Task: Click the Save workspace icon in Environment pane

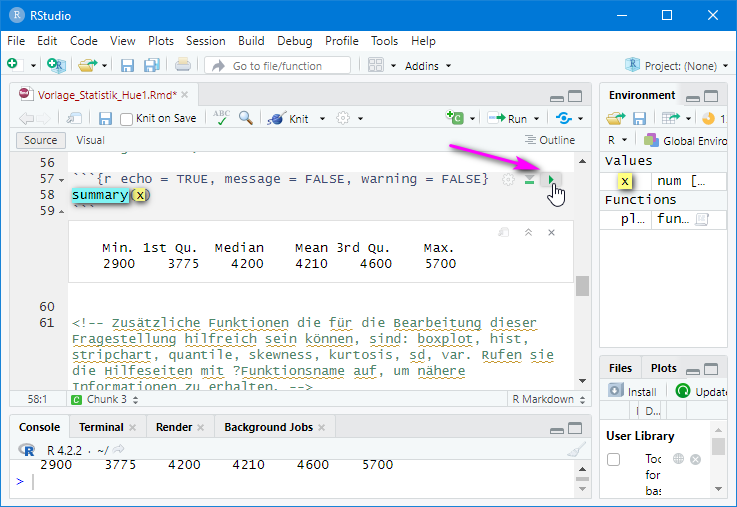Action: pos(639,118)
